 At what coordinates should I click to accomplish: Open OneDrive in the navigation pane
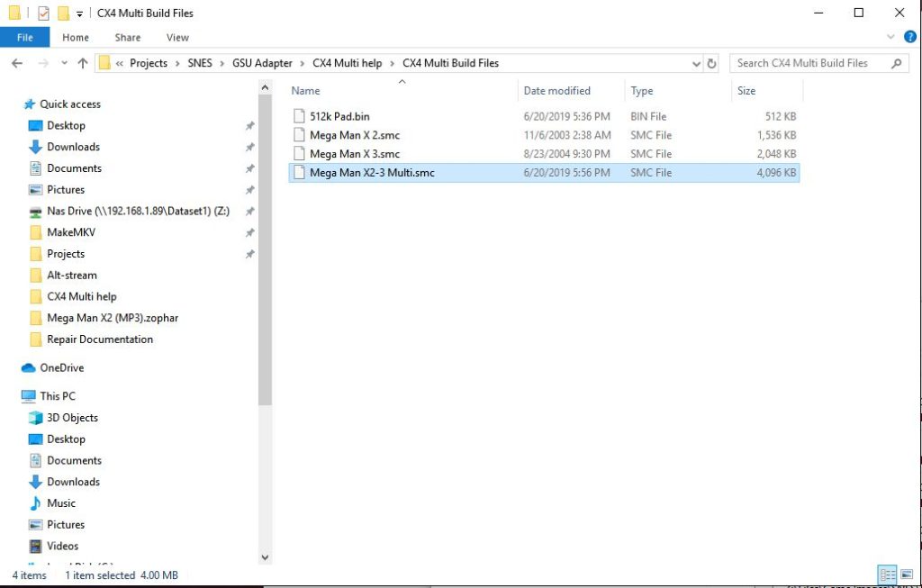point(61,367)
